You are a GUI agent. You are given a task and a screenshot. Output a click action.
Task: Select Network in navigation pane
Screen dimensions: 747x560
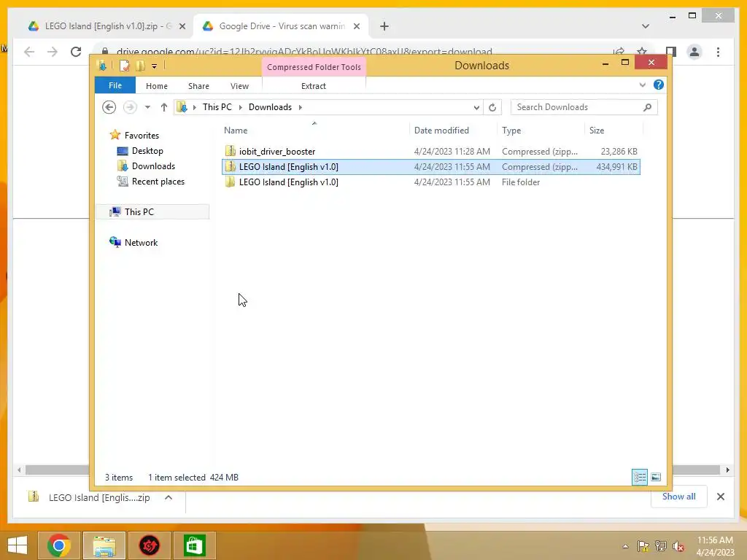pos(133,242)
